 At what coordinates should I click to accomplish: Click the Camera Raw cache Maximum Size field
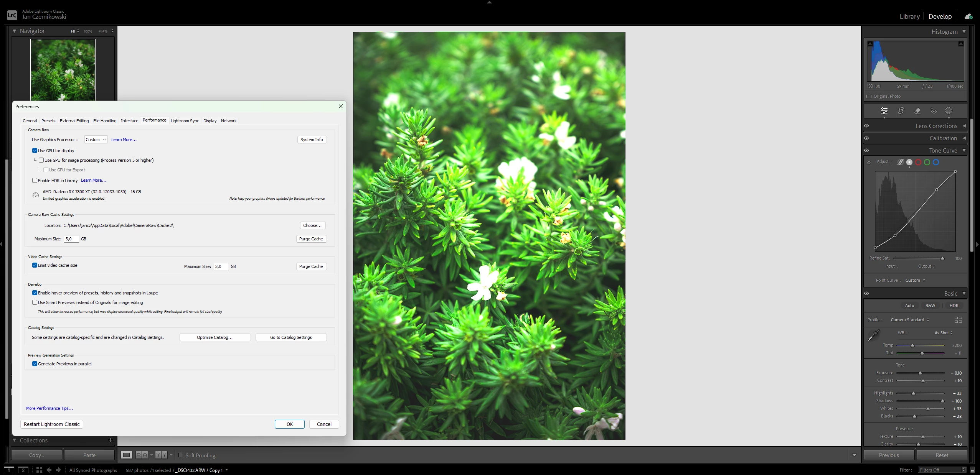(71, 239)
